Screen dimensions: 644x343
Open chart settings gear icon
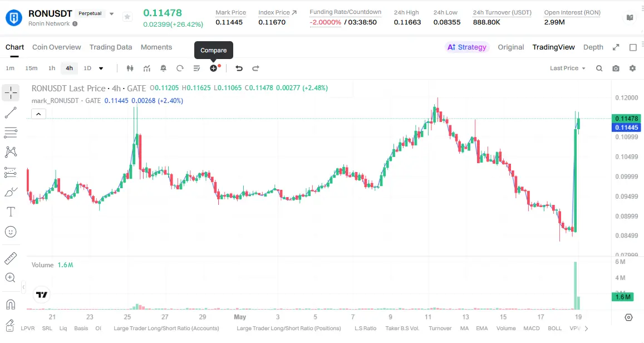tap(632, 68)
